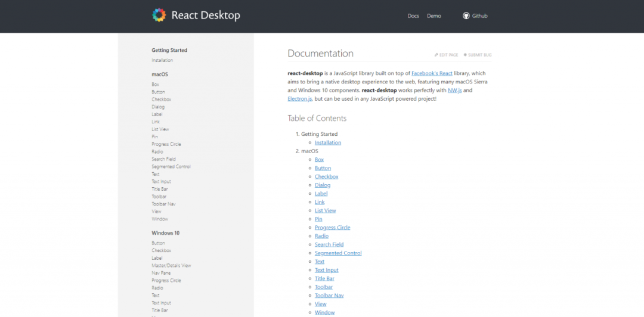Open Docs in the top navigation

pos(413,16)
